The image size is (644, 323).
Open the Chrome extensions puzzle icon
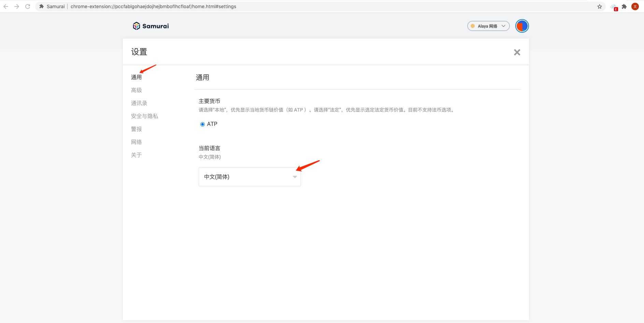pos(624,6)
